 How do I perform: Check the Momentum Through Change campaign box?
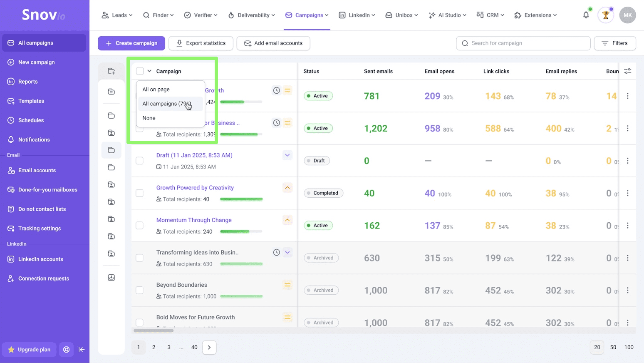tap(140, 226)
